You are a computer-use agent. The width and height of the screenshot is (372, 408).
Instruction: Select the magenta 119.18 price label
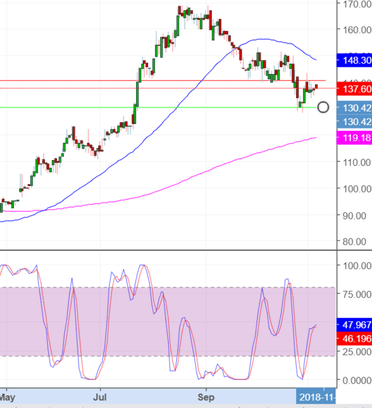pos(355,138)
